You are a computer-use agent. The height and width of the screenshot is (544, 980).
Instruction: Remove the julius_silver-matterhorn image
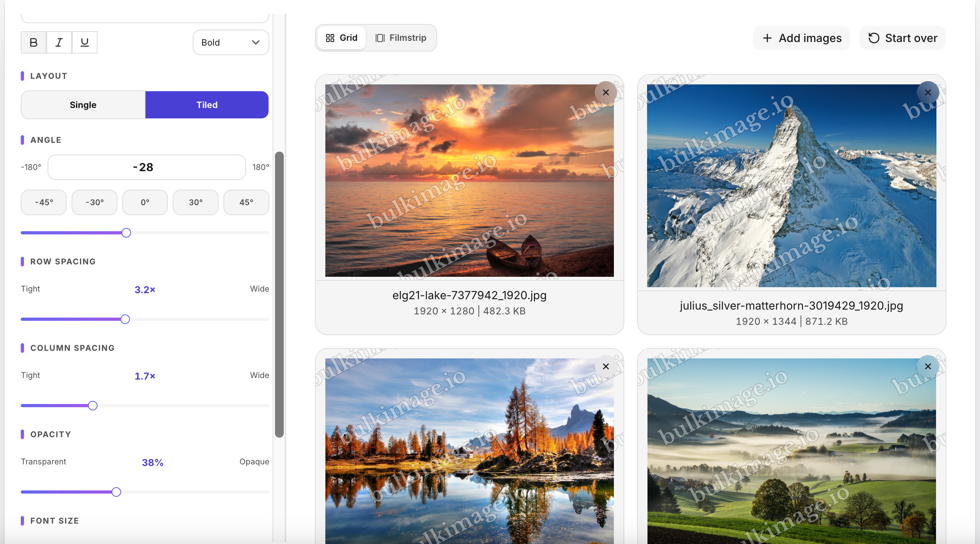point(928,92)
